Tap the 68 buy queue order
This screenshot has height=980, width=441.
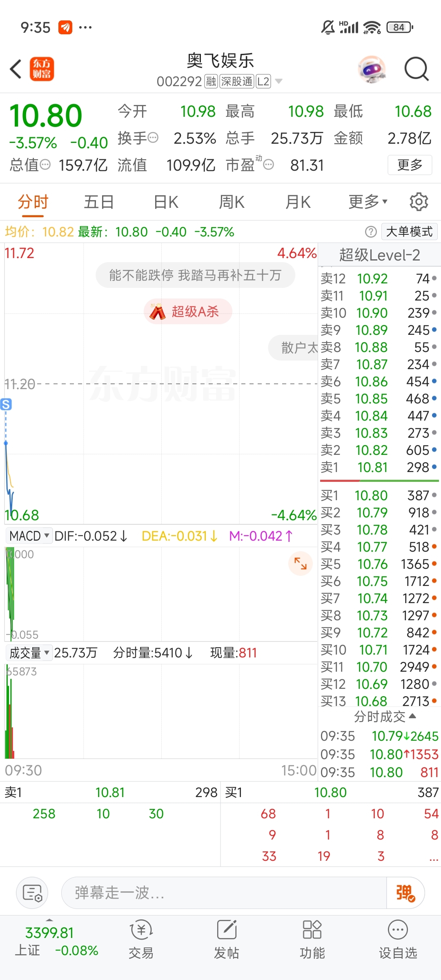[268, 814]
